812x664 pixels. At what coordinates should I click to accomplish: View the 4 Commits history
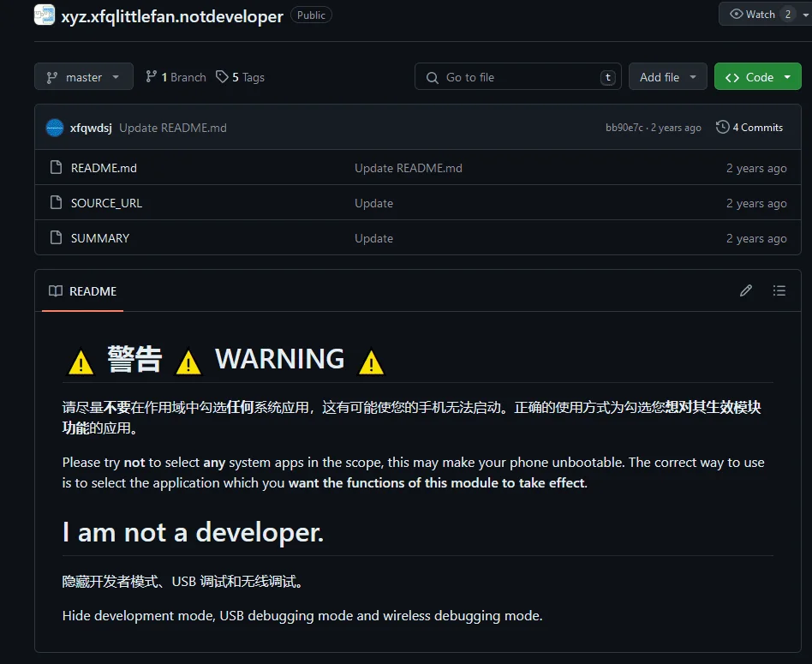tap(749, 128)
